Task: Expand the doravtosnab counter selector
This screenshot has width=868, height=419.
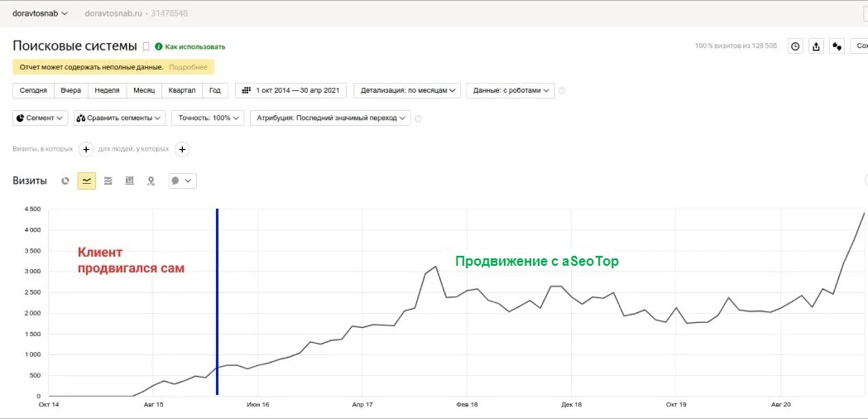Action: (40, 13)
